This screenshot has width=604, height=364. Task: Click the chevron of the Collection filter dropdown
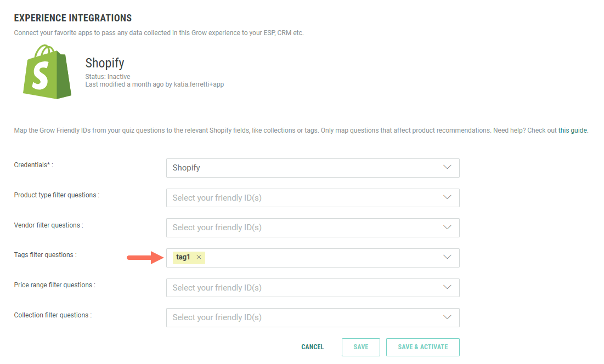447,317
